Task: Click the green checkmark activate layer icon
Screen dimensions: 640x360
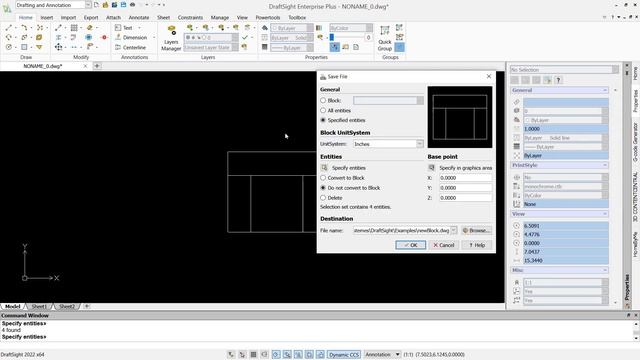Action: coord(244,37)
